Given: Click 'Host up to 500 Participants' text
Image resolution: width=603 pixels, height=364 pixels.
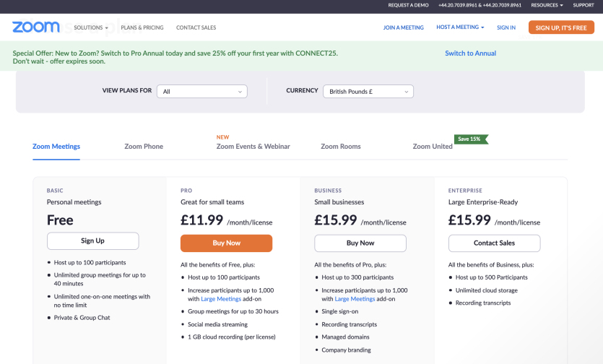Looking at the screenshot, I should (x=492, y=277).
